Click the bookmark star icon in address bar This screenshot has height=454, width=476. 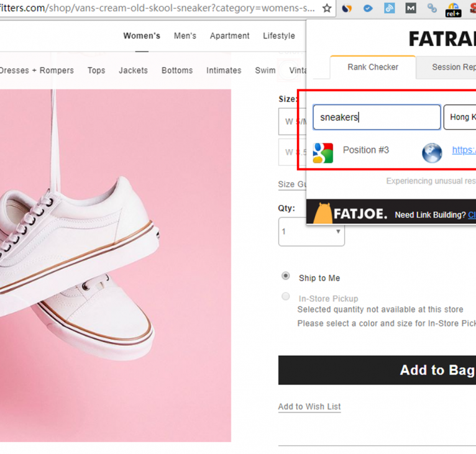click(x=327, y=9)
